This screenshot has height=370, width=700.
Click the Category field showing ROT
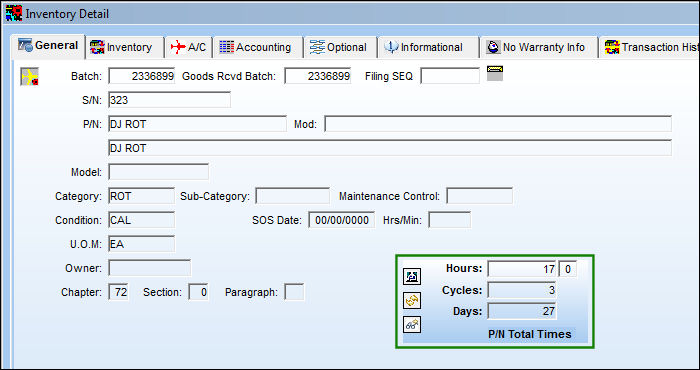pyautogui.click(x=142, y=196)
